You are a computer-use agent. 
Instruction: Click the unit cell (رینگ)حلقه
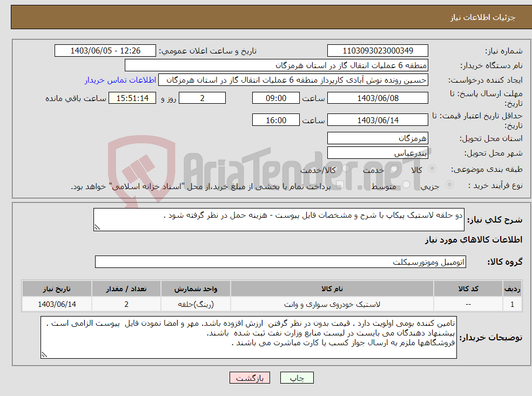[196, 304]
